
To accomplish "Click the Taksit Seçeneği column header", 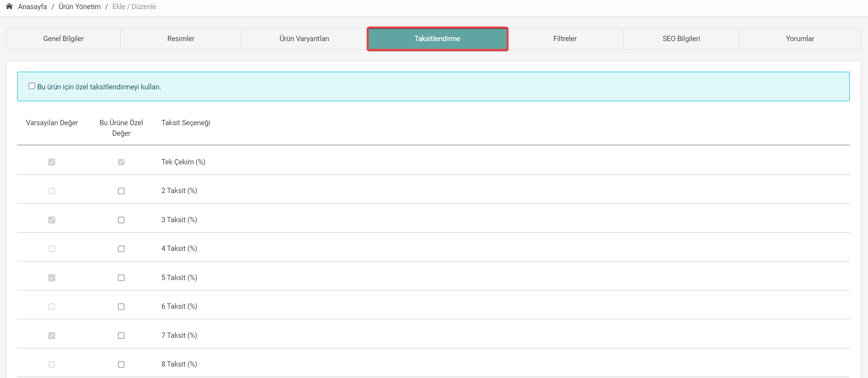I will point(186,123).
